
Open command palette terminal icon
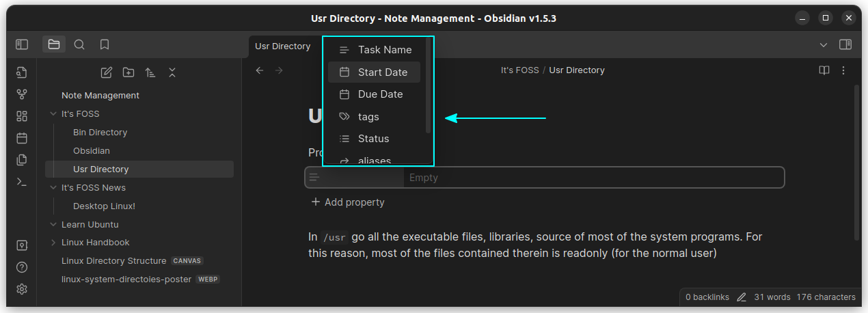click(22, 182)
